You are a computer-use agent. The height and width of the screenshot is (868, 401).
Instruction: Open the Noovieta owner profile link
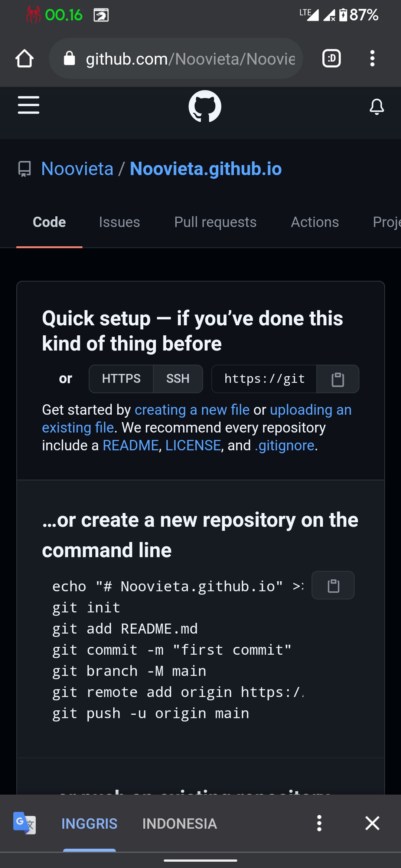point(77,169)
